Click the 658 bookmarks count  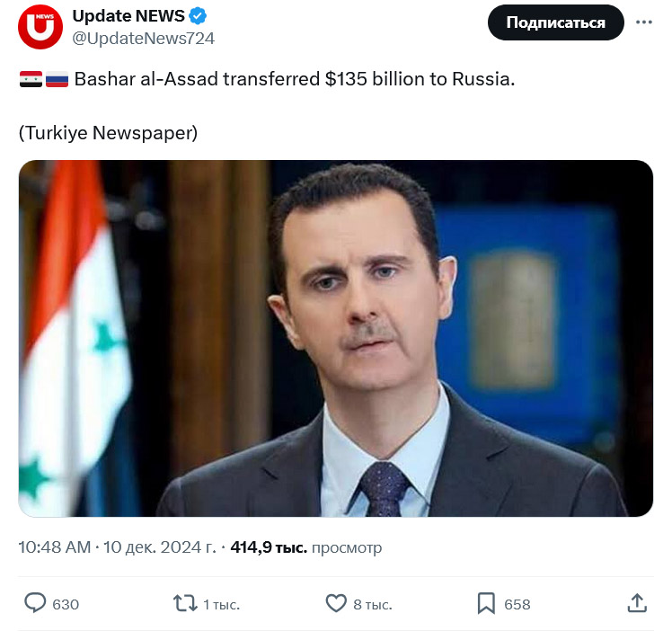tap(517, 604)
